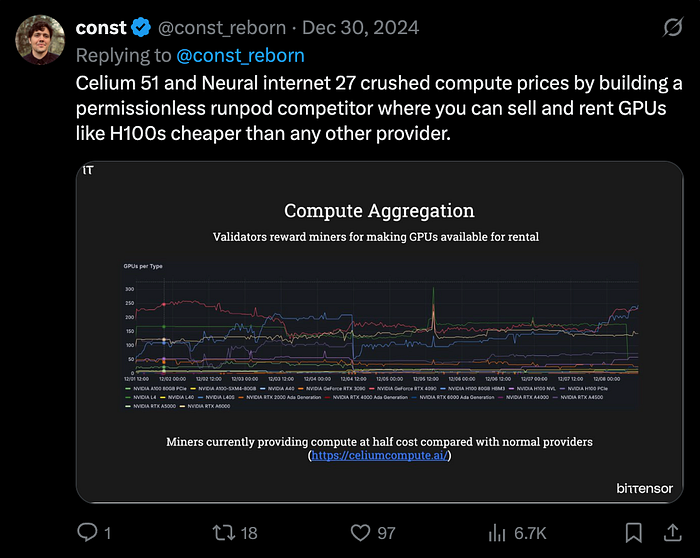Open const's profile avatar

pos(40,40)
